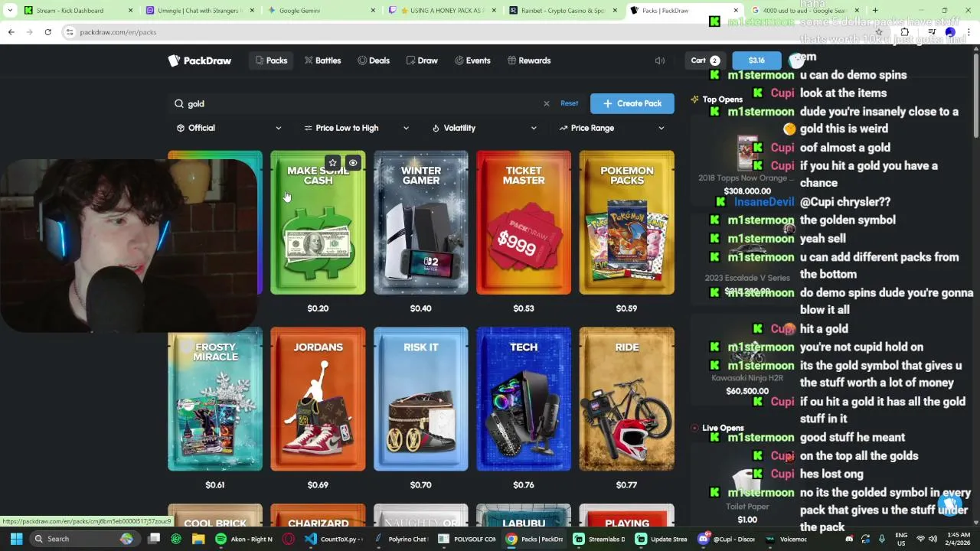Open the tab search chevron in the browser
The height and width of the screenshot is (551, 980).
pyautogui.click(x=10, y=11)
